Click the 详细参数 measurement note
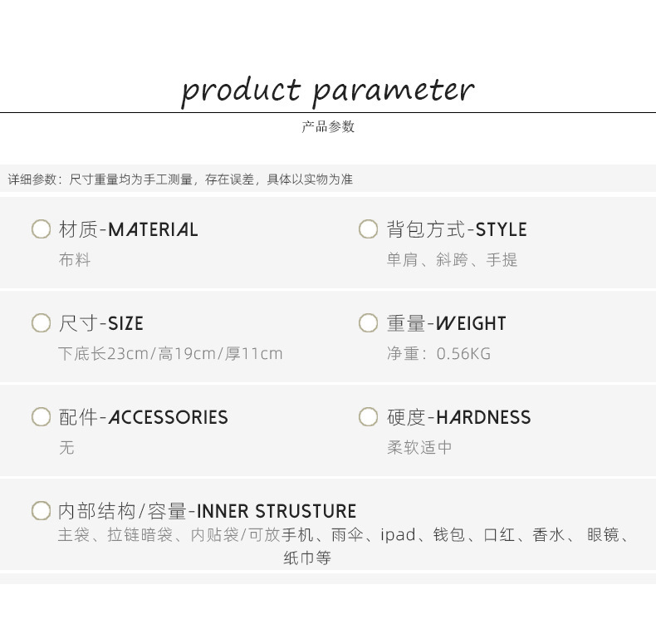This screenshot has width=656, height=644. (x=180, y=179)
